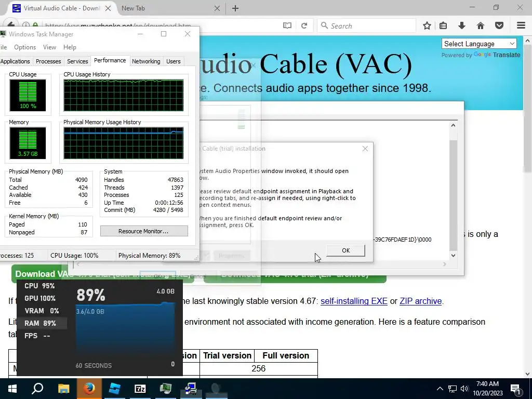The width and height of the screenshot is (532, 399).
Task: Click the Up Time value 0:00:12:56
Action: [x=169, y=203]
